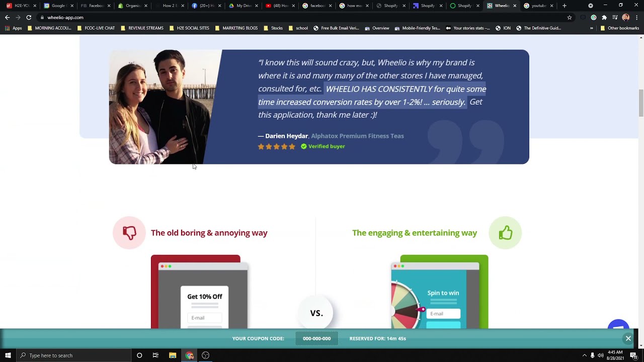Viewport: 644px width, 362px height.
Task: Open the tab search dropdown
Action: [591, 6]
